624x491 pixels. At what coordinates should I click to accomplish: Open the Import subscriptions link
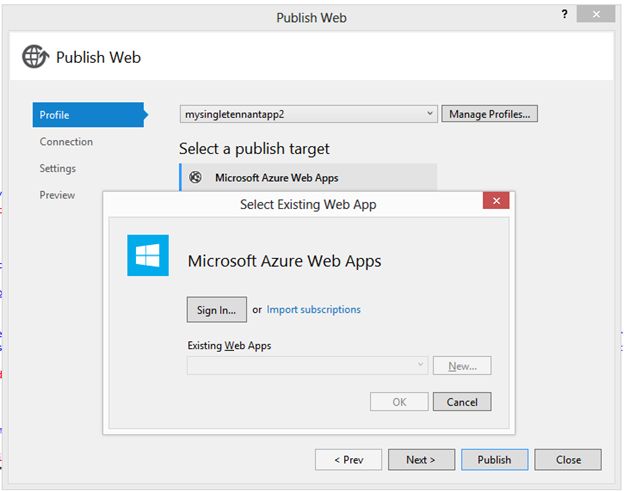click(x=313, y=310)
